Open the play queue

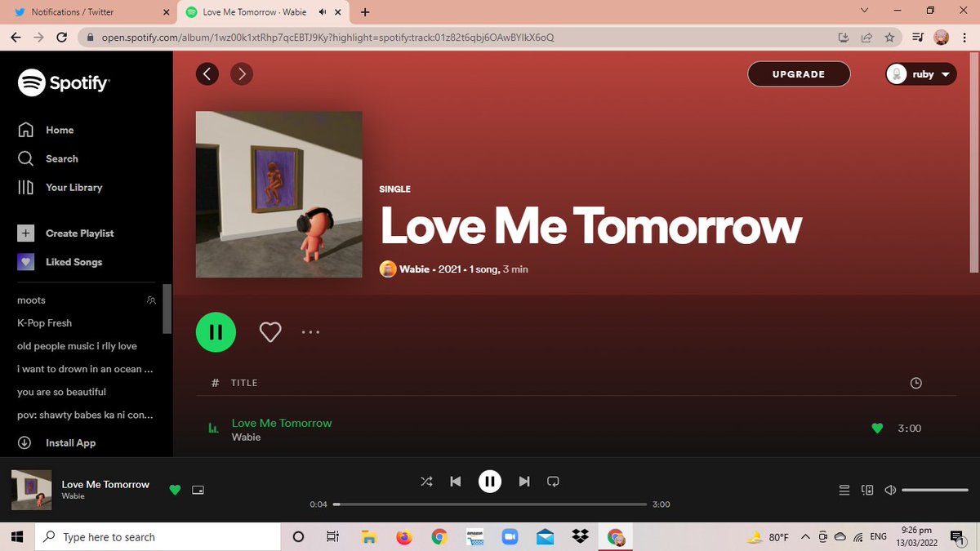(844, 491)
